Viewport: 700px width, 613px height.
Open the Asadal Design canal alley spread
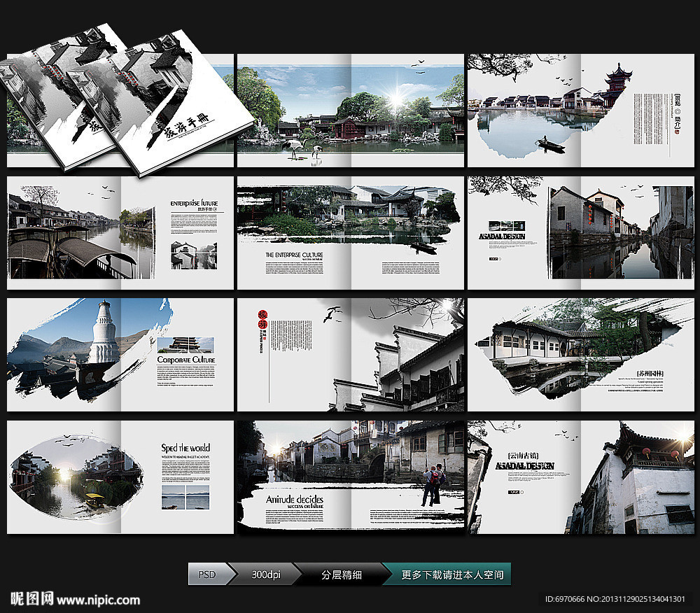581,233
